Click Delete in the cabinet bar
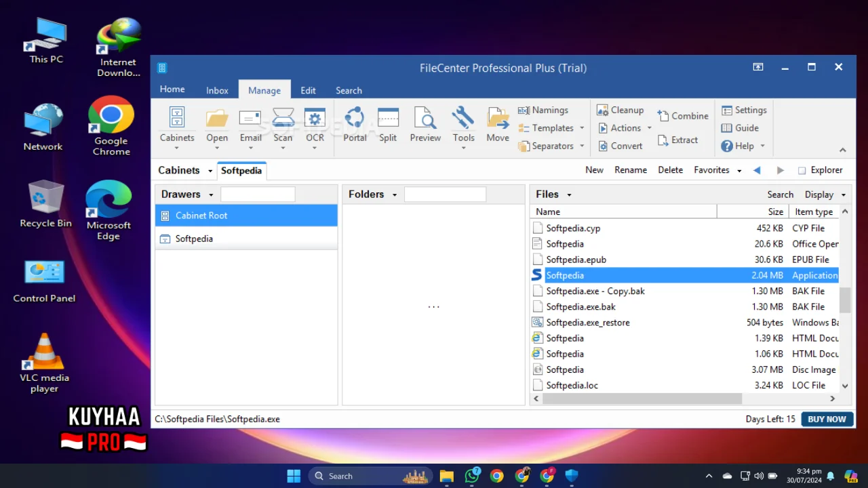Viewport: 868px width, 488px height. 670,170
